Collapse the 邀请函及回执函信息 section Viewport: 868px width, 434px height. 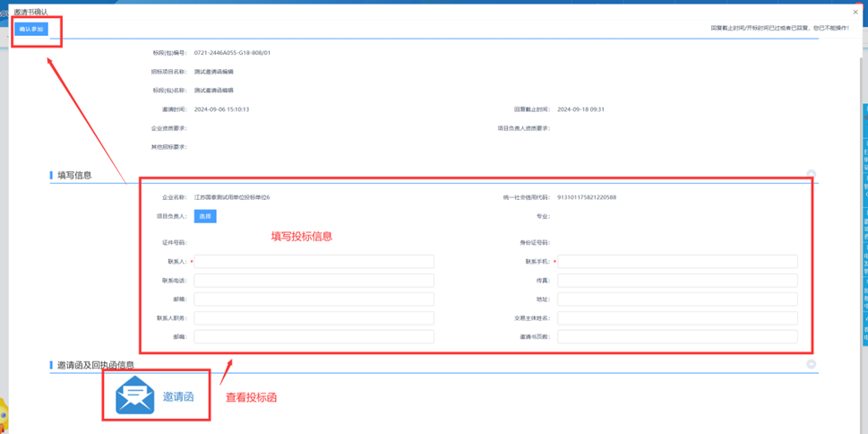[811, 365]
